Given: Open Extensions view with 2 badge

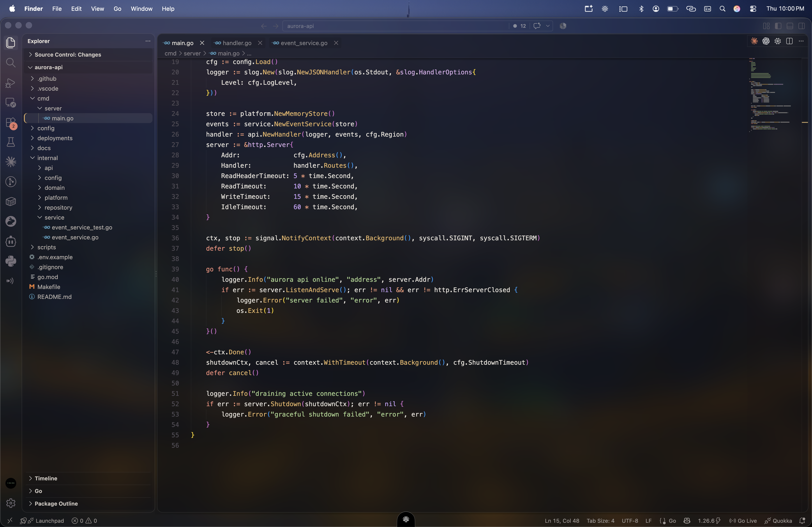Looking at the screenshot, I should tap(11, 123).
